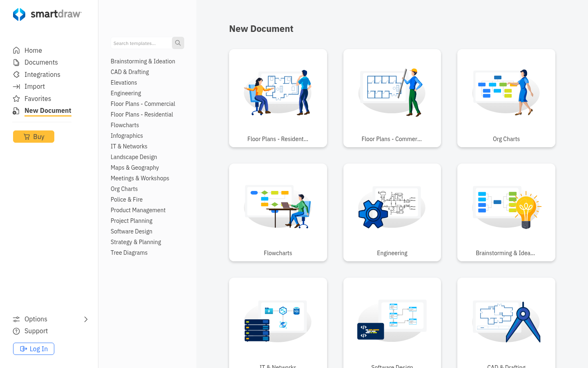Choose Police & Fire category

[127, 200]
